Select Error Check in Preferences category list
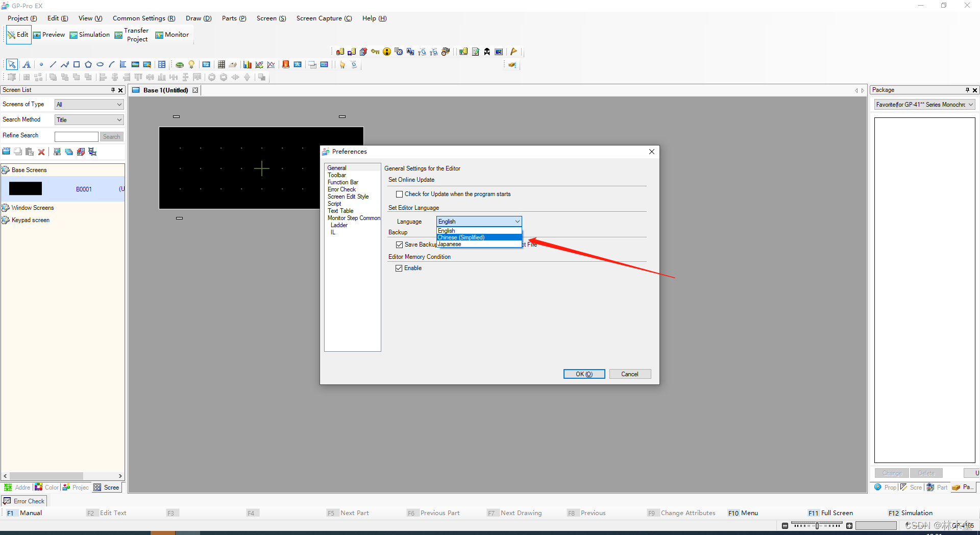980x535 pixels. tap(341, 189)
